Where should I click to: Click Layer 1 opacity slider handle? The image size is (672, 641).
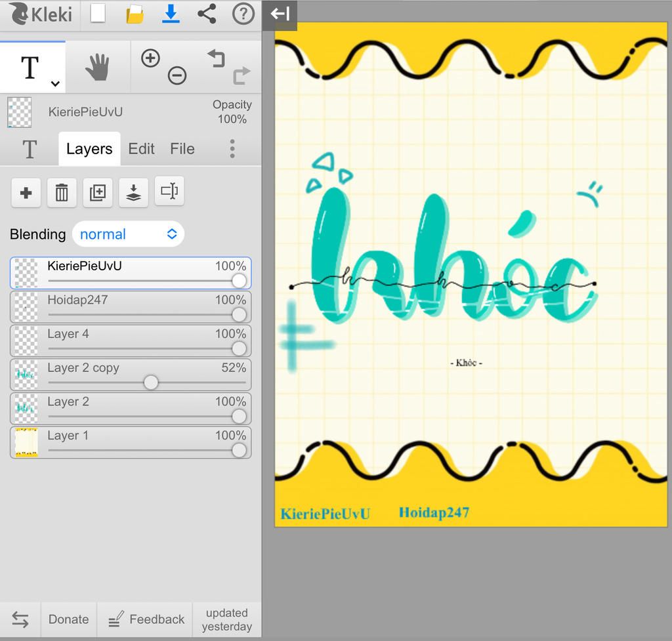coord(239,450)
